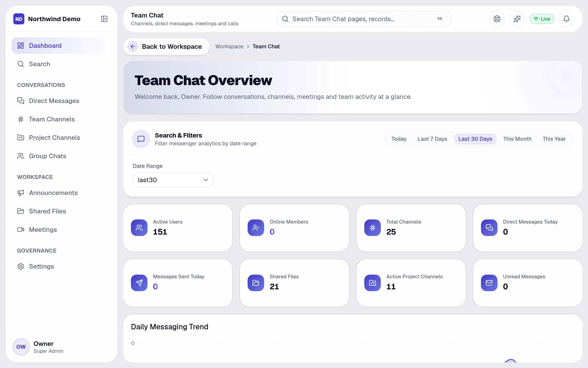Click the Owner Super Admin profile
588x368 pixels.
pos(62,347)
